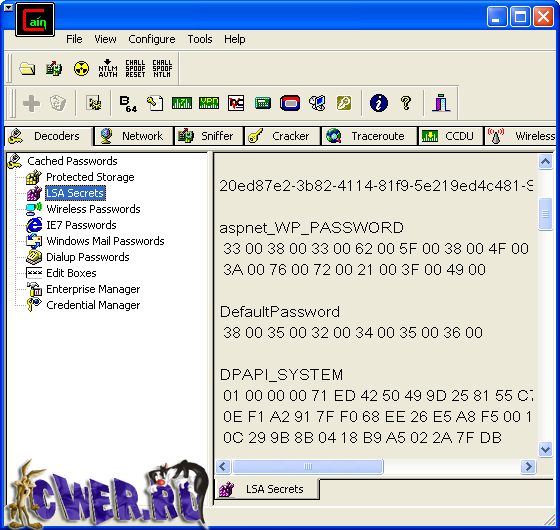Image resolution: width=560 pixels, height=530 pixels.
Task: Toggle the Start/Stop APR radioactive icon
Action: coord(81,68)
